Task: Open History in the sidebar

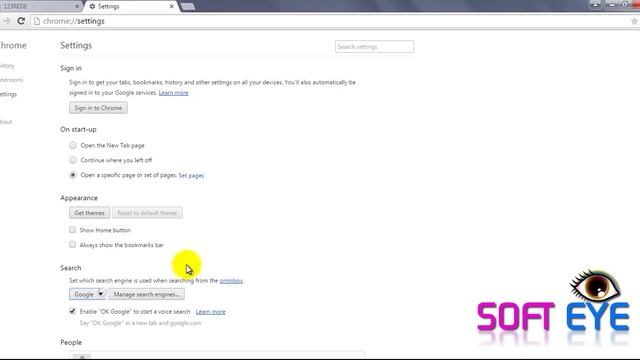Action: point(7,66)
